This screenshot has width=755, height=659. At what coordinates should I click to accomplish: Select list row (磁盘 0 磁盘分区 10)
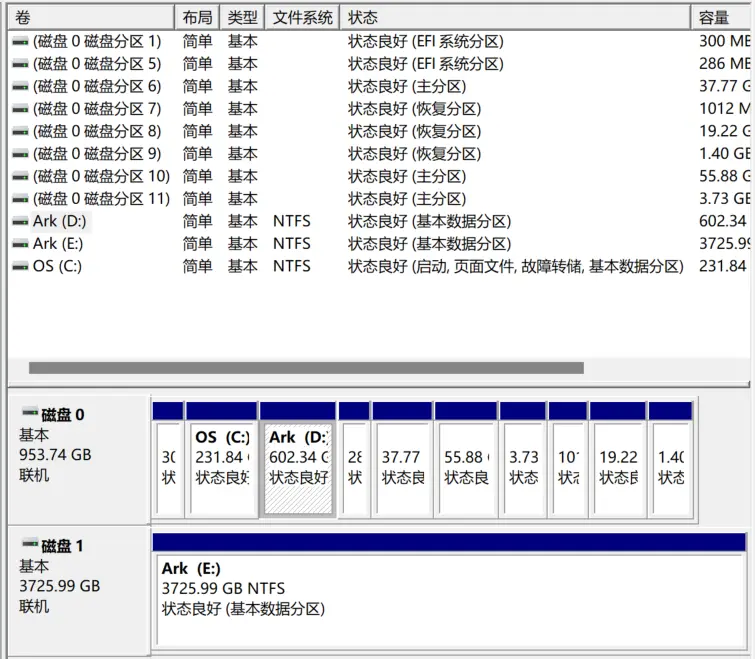378,177
